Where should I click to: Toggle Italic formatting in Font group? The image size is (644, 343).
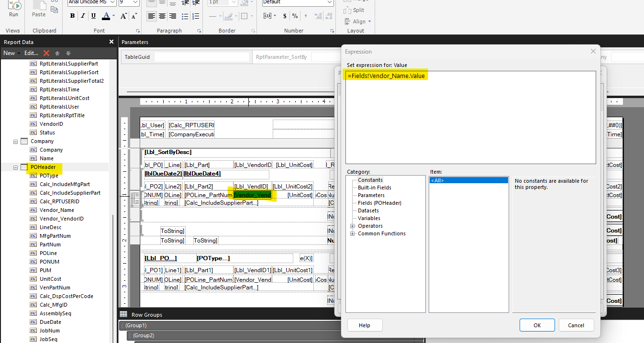(x=83, y=16)
